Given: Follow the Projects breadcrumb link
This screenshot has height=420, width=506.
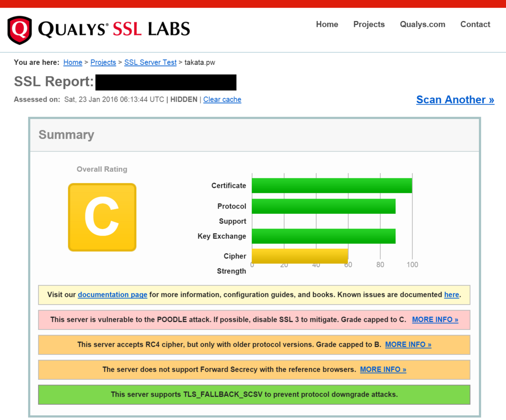Looking at the screenshot, I should pyautogui.click(x=103, y=63).
